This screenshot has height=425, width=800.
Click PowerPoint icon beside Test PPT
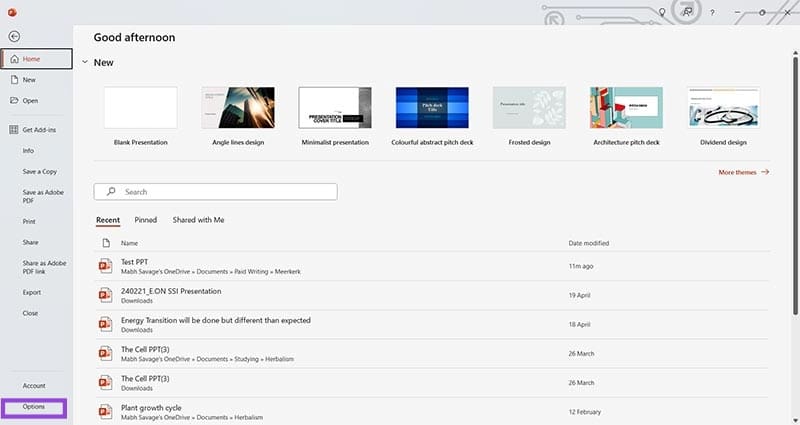click(106, 266)
